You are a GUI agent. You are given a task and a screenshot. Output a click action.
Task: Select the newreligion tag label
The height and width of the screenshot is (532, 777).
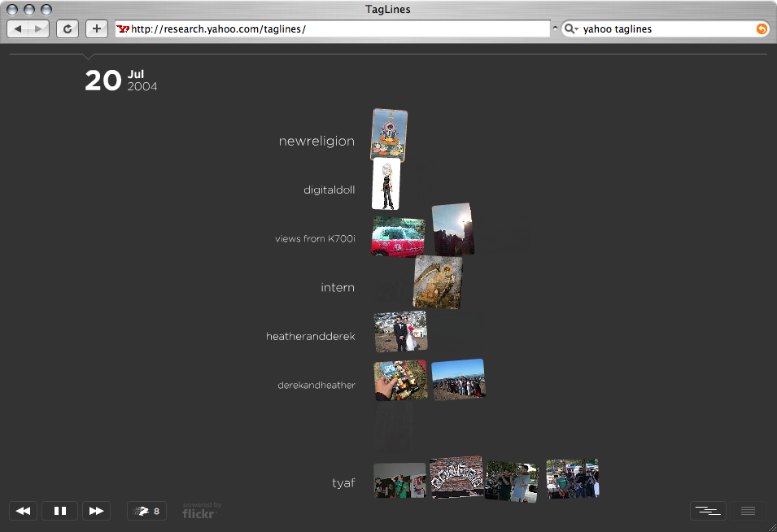coord(316,142)
